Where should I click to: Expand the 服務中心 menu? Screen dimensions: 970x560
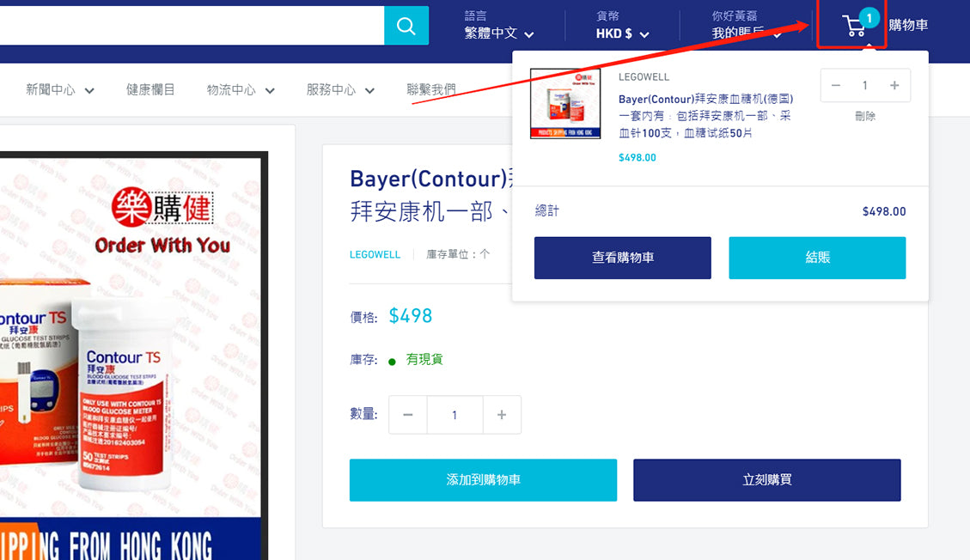[x=340, y=89]
